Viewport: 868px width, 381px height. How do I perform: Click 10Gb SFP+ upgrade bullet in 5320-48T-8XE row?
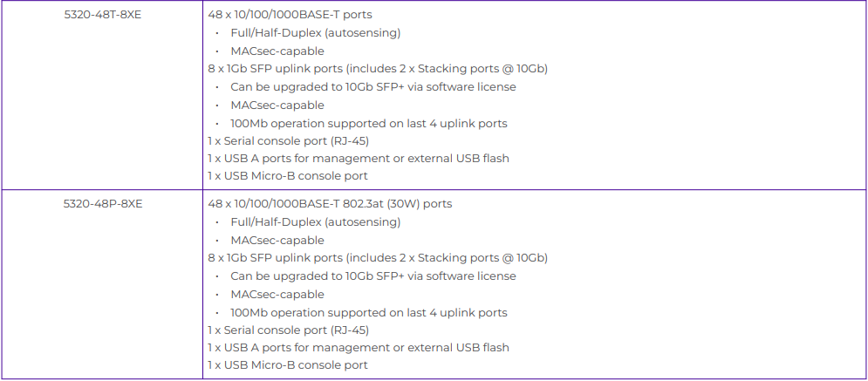click(x=372, y=87)
